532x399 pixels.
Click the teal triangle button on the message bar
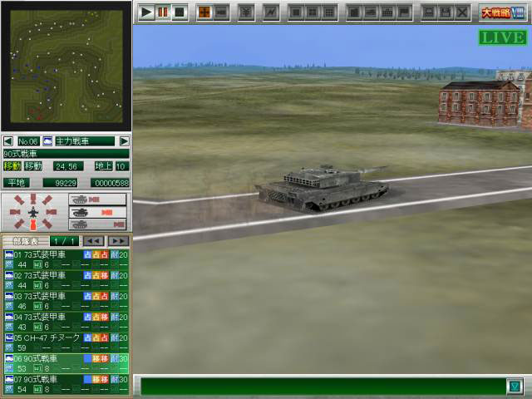click(515, 386)
